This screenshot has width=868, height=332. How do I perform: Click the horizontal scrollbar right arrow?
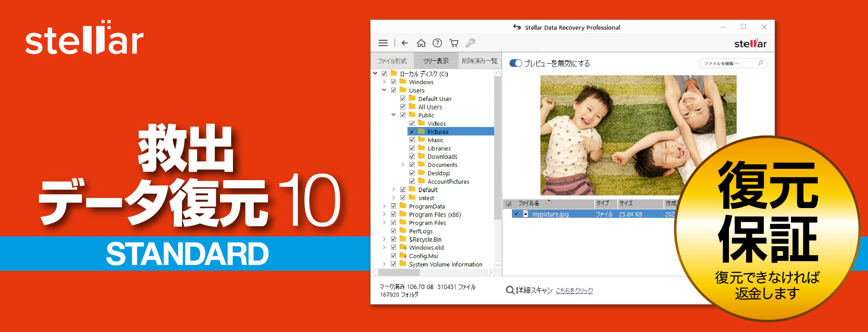click(x=490, y=273)
